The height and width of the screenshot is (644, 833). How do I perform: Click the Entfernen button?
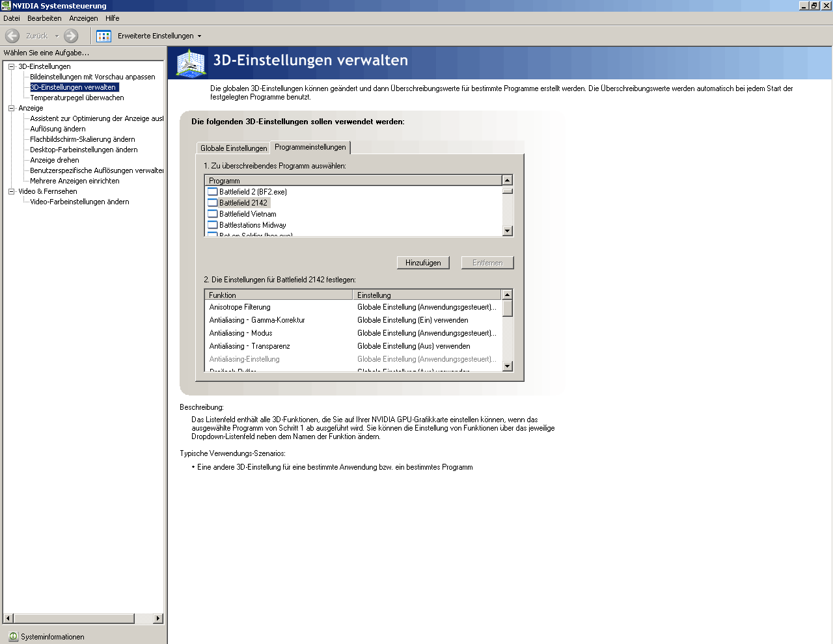(x=487, y=263)
